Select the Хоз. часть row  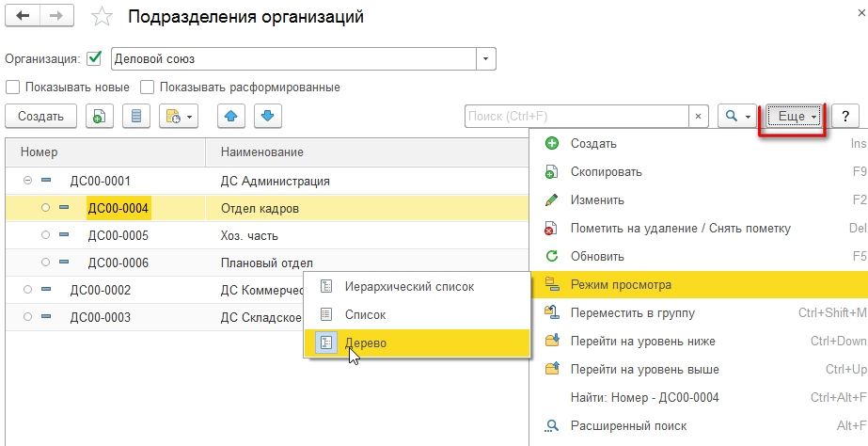pyautogui.click(x=249, y=235)
